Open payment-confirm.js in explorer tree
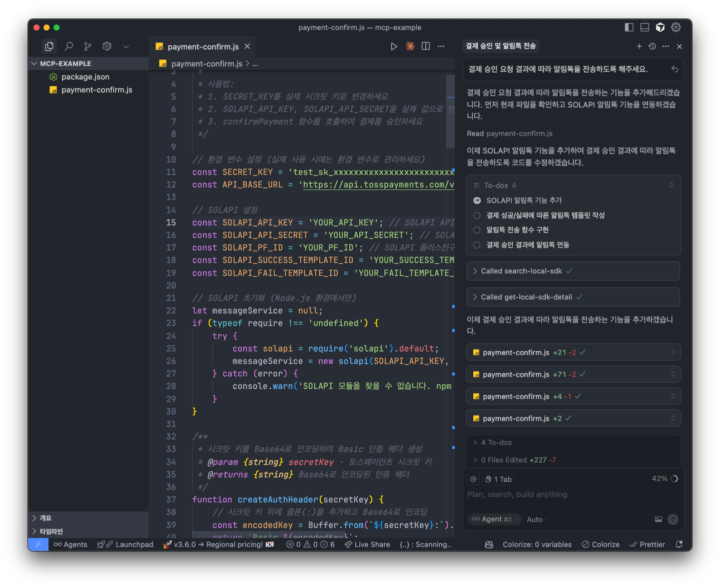Viewport: 720px width, 588px height. coord(89,89)
